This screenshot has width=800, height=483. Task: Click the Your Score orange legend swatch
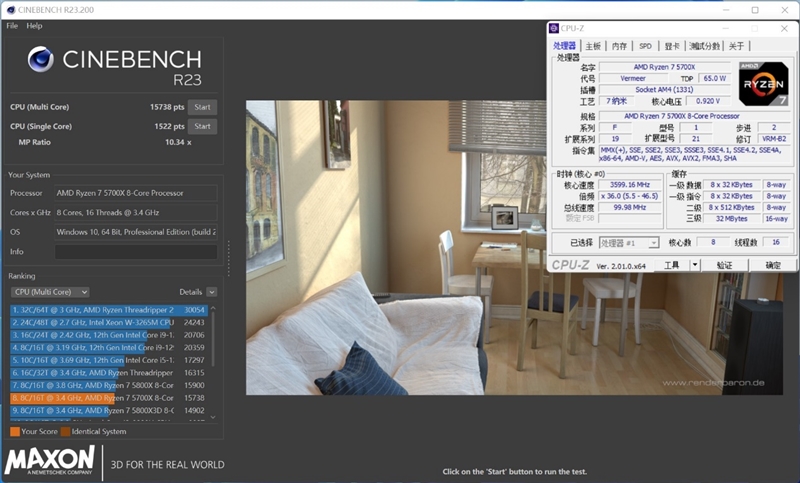[x=15, y=431]
